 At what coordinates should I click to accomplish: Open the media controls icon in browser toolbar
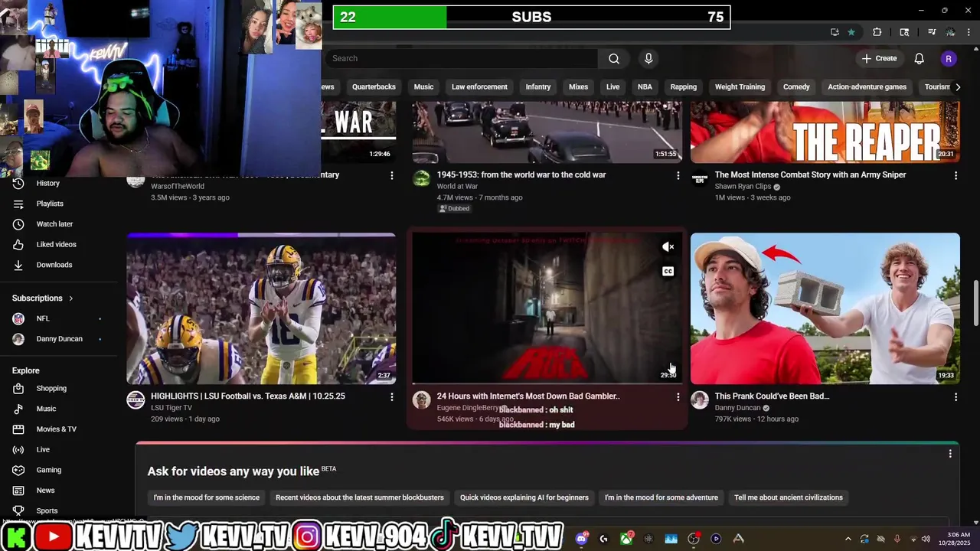pyautogui.click(x=932, y=32)
